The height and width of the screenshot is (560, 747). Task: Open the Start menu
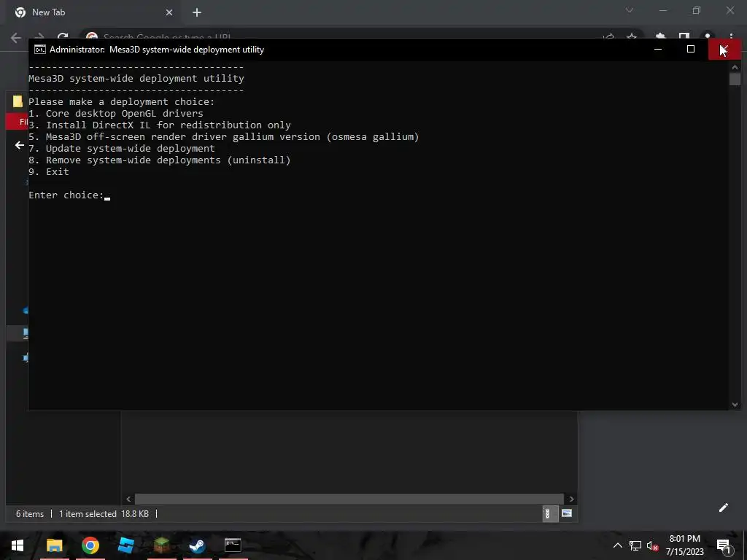[18, 545]
